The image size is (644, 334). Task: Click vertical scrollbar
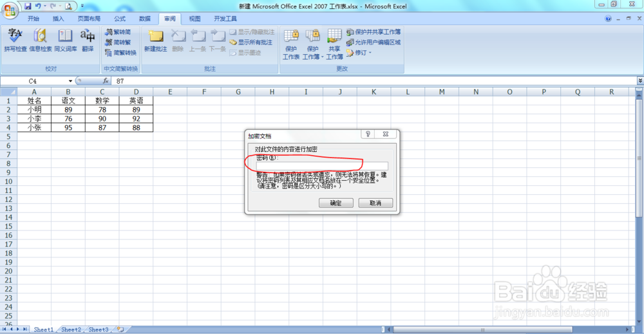pyautogui.click(x=639, y=158)
